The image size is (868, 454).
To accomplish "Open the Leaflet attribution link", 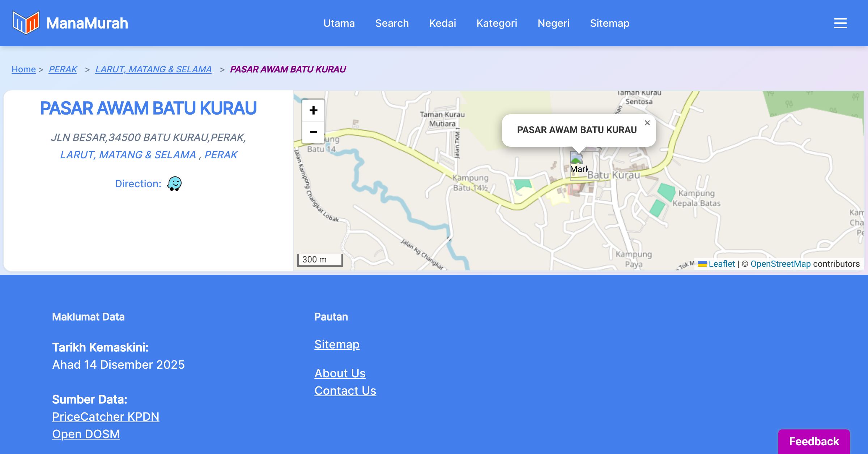I will [721, 264].
